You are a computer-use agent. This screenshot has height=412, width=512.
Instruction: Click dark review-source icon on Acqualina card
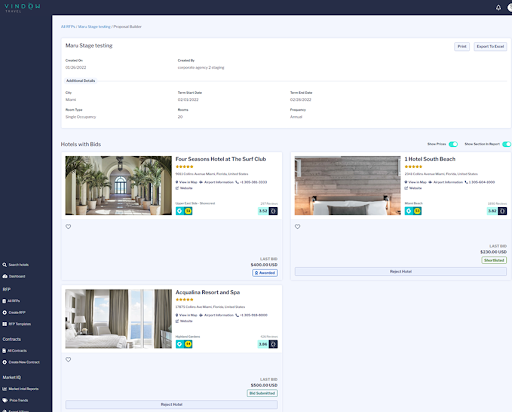pos(273,344)
